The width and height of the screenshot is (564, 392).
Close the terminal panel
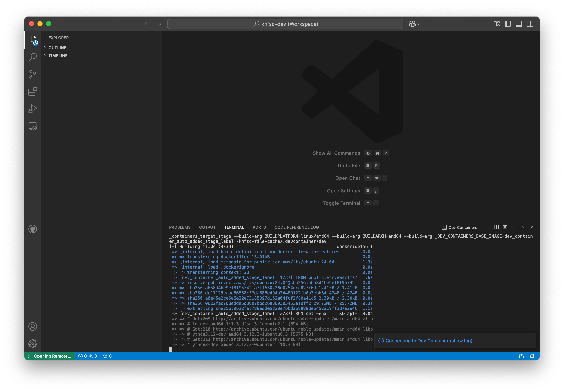point(532,227)
